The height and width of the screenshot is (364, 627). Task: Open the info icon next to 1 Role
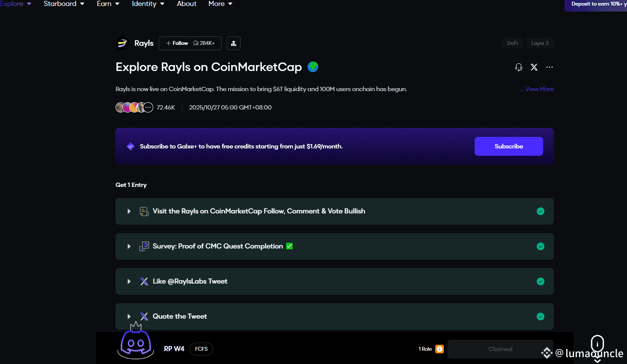(x=440, y=349)
